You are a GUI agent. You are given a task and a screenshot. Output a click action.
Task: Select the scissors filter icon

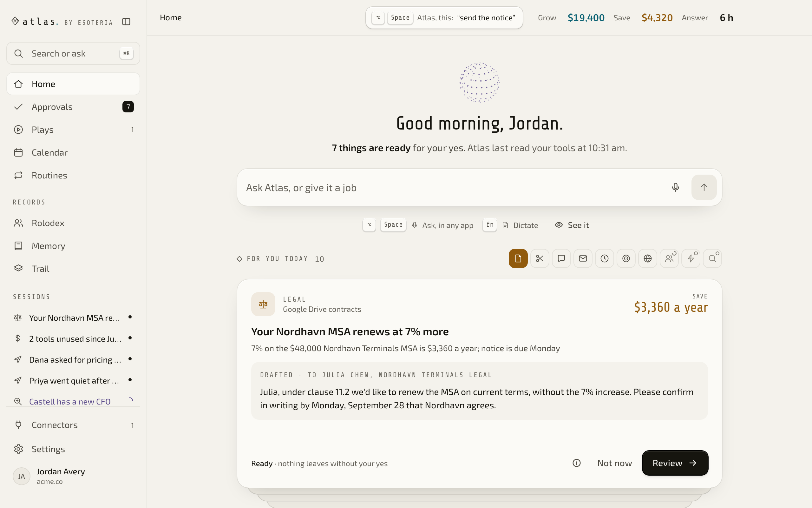(x=540, y=258)
